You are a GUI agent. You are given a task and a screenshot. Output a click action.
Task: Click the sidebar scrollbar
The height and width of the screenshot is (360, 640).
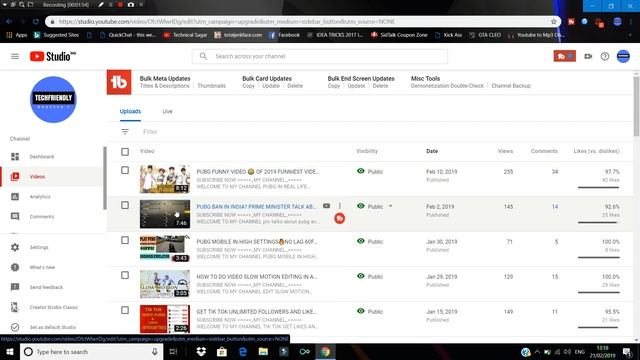click(x=105, y=178)
